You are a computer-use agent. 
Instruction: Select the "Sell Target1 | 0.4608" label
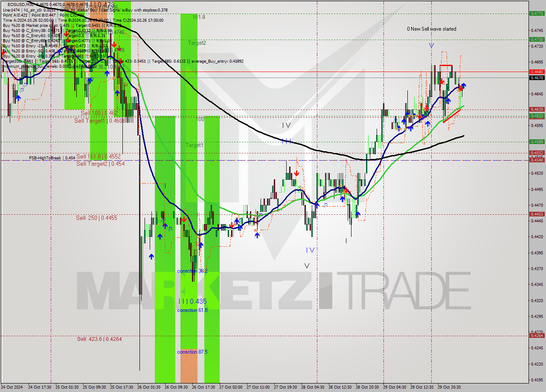point(99,121)
